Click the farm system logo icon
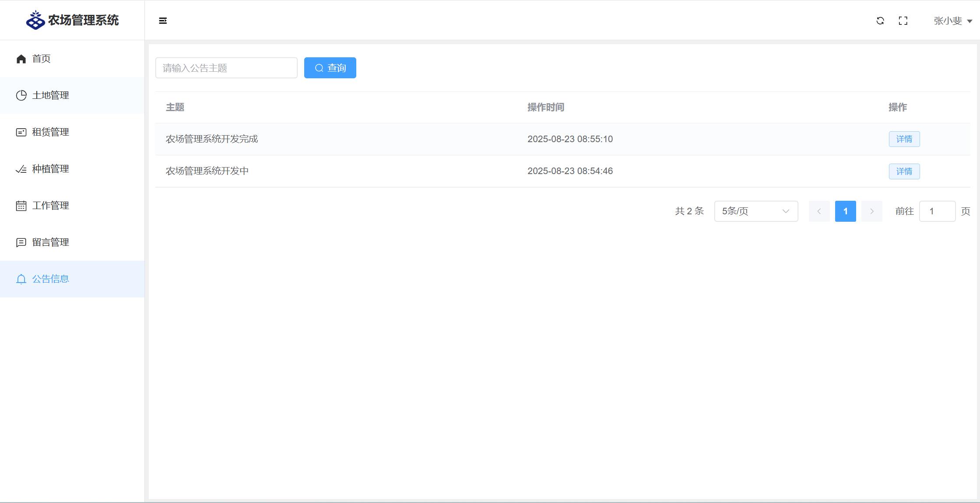 tap(35, 20)
